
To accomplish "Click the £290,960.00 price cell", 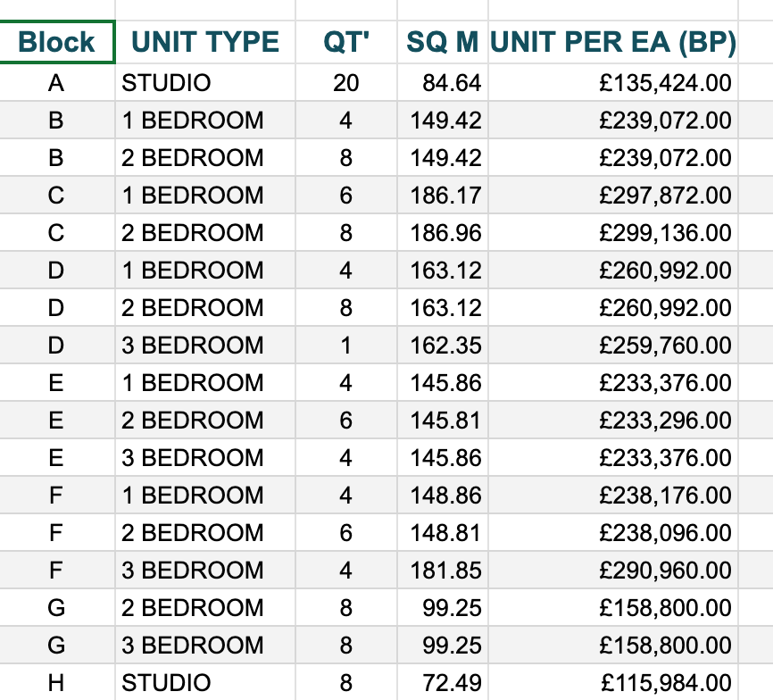I will [666, 571].
